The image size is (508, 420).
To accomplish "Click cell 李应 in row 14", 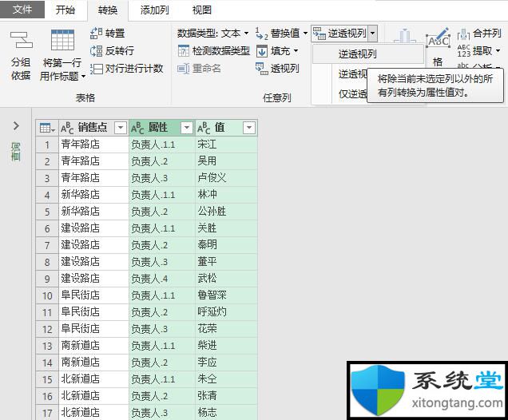I will (226, 363).
